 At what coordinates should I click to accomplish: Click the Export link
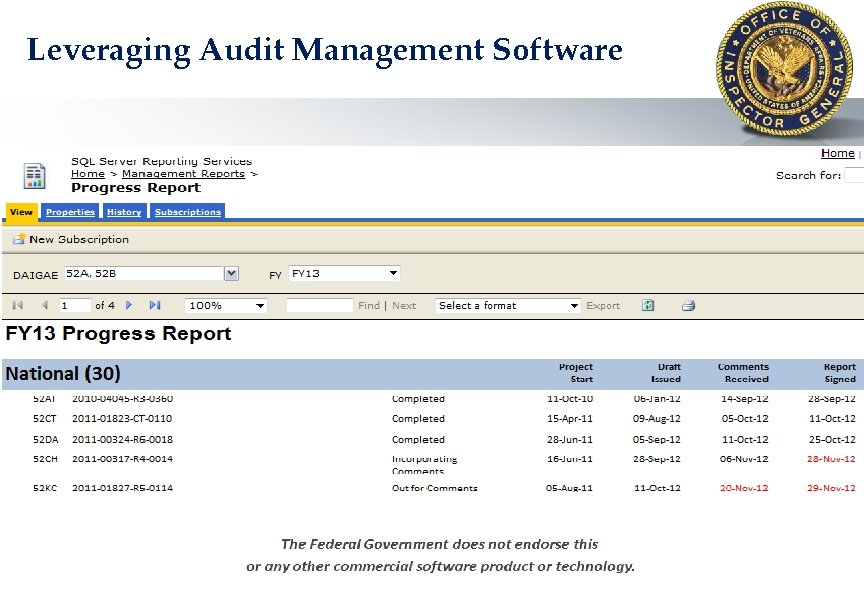(603, 305)
